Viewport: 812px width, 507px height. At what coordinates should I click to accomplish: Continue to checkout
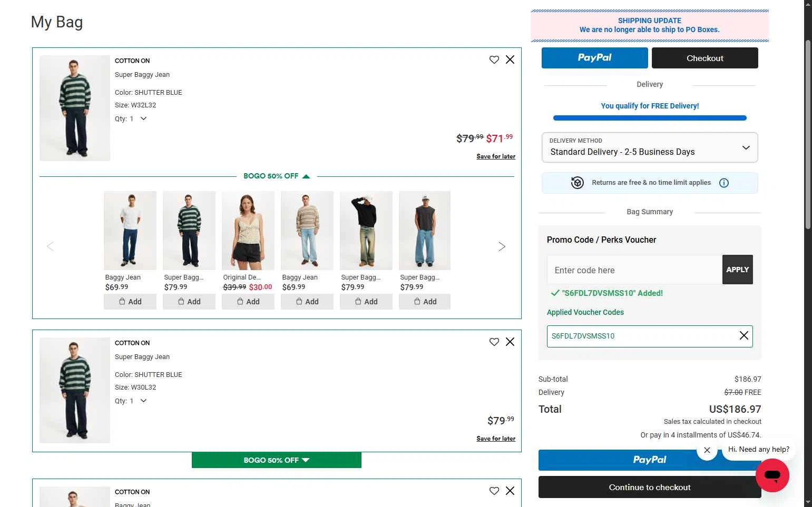pyautogui.click(x=650, y=488)
